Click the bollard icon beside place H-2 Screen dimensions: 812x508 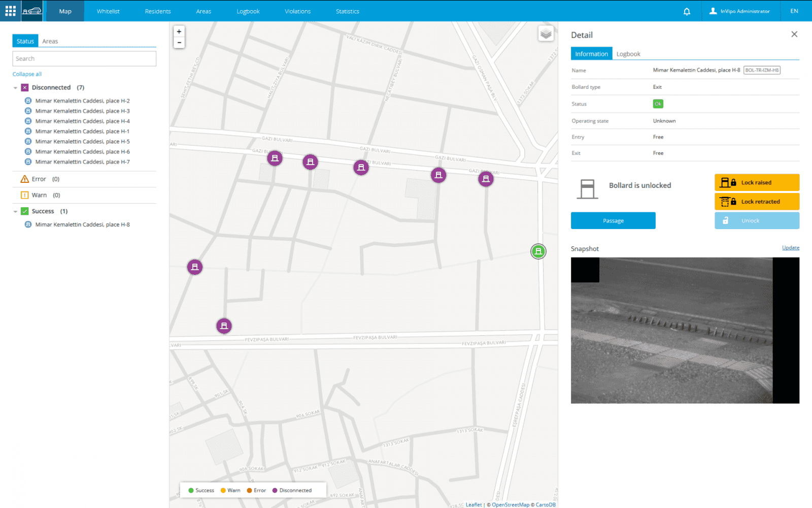(x=28, y=101)
